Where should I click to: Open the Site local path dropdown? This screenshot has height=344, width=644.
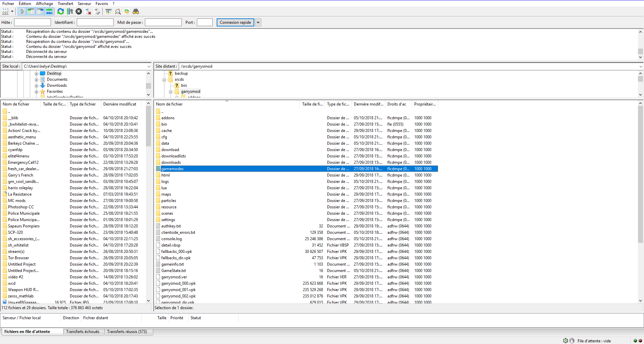[149, 66]
